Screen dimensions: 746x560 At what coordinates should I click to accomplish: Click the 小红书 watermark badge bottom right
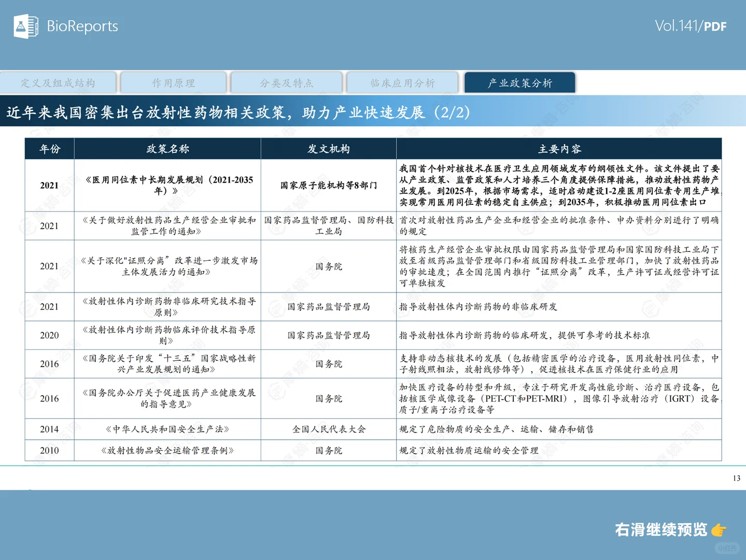tap(728, 548)
